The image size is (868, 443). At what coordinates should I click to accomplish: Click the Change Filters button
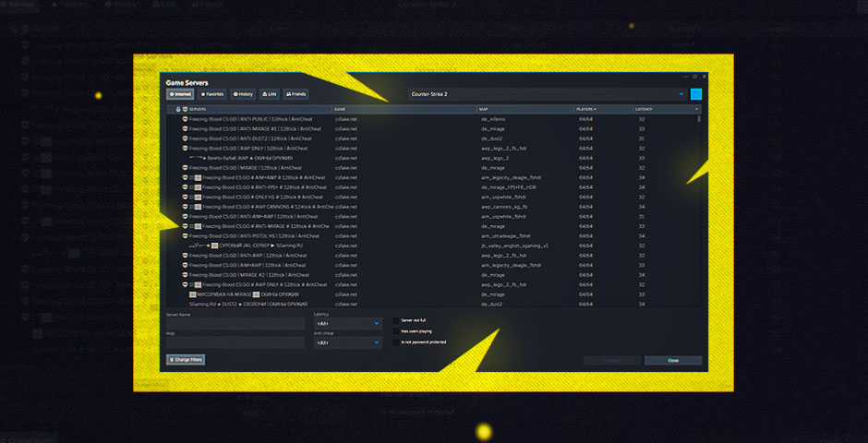186,360
